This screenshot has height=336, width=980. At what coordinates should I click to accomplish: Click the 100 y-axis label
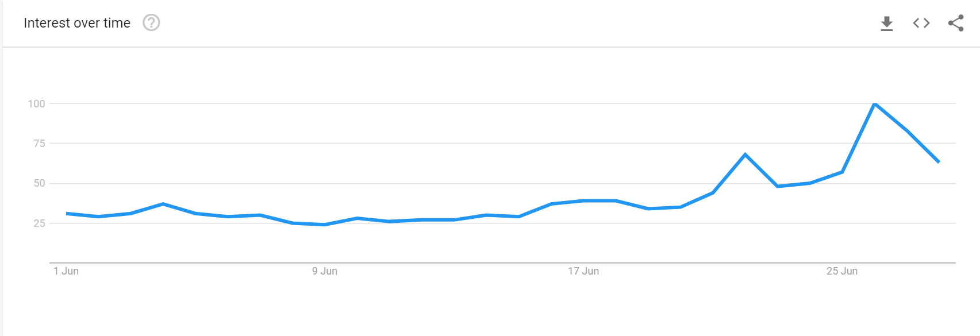[36, 104]
